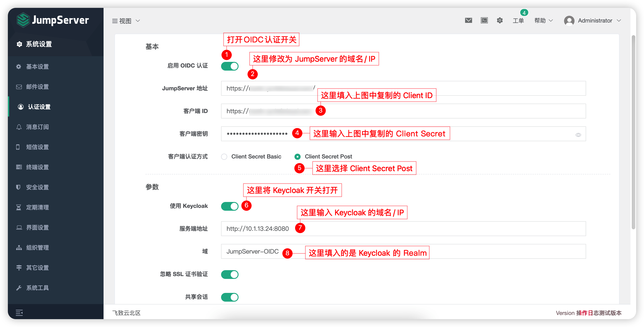644x327 pixels.
Task: Click the 系统设置 sidebar heading
Action: click(39, 44)
